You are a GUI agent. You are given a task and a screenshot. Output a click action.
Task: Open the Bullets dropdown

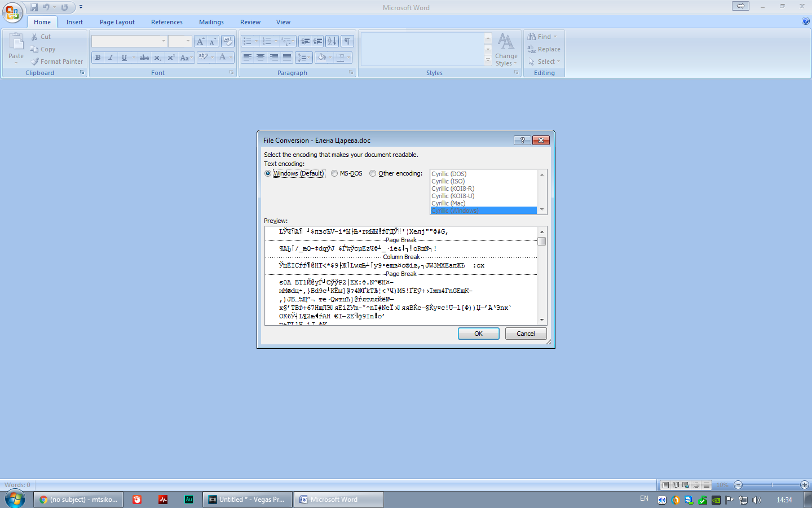coord(256,41)
